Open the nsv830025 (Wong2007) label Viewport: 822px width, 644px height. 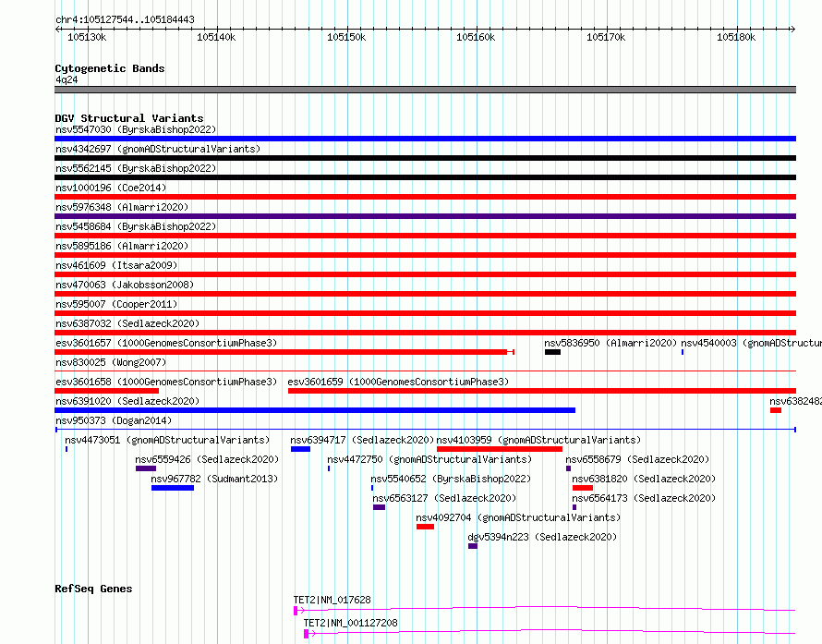(111, 362)
